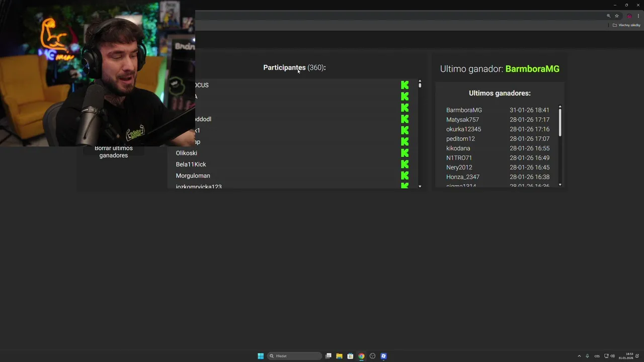Image resolution: width=644 pixels, height=362 pixels.
Task: Click timestamp 31-01-26 18:41
Action: [529, 110]
